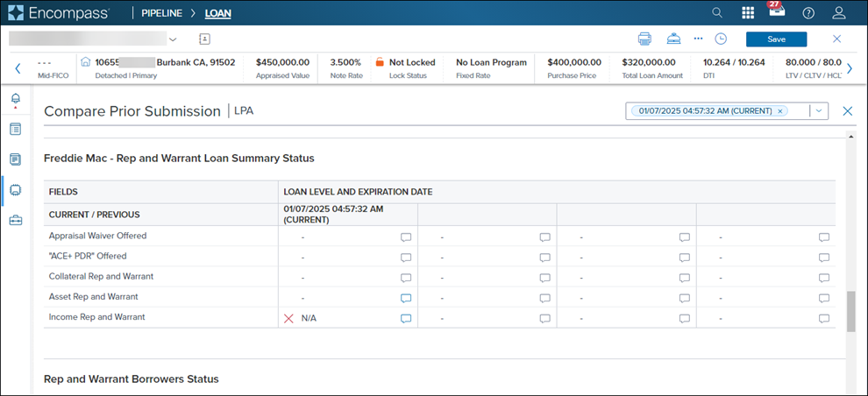
Task: Open last-column comment for Appraisal Waiver Offered
Action: [x=823, y=237]
